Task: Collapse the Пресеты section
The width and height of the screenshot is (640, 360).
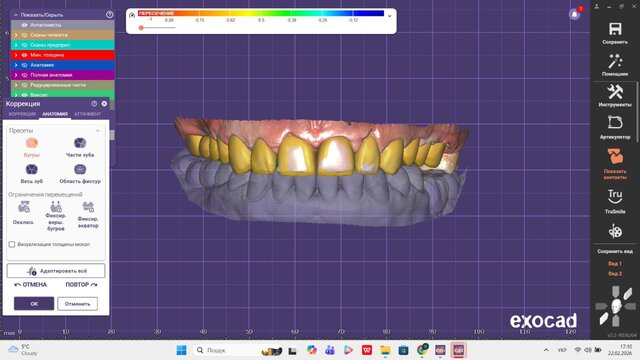Action: (98, 131)
